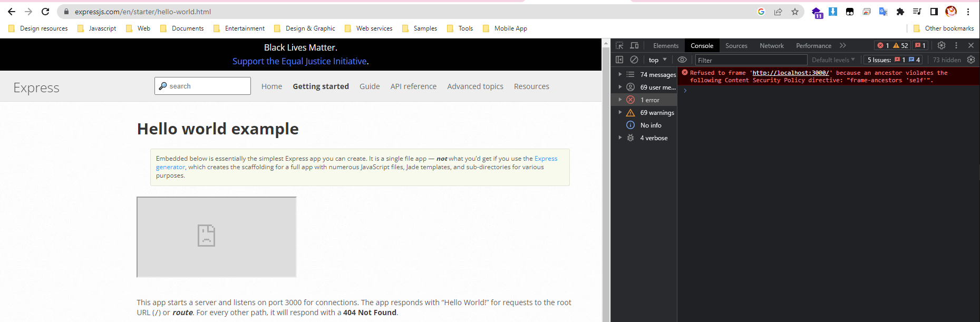Open the DevTools three-dot customize menu
The image size is (980, 322).
pyautogui.click(x=956, y=45)
